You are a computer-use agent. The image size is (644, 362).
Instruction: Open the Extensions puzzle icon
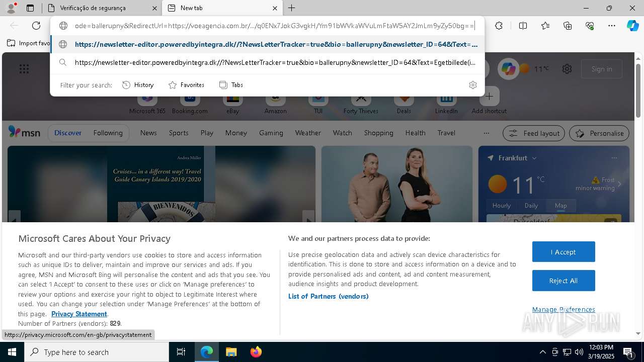pyautogui.click(x=499, y=26)
